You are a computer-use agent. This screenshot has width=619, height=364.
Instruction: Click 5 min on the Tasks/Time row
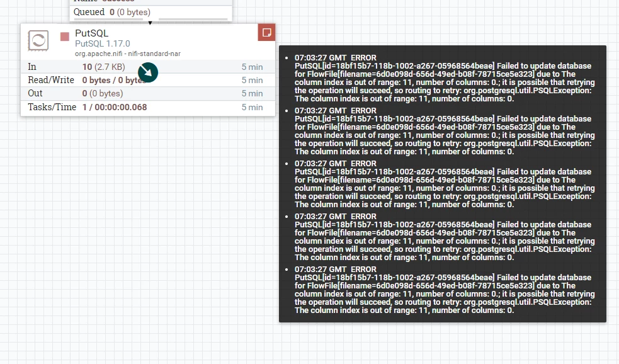[252, 108]
